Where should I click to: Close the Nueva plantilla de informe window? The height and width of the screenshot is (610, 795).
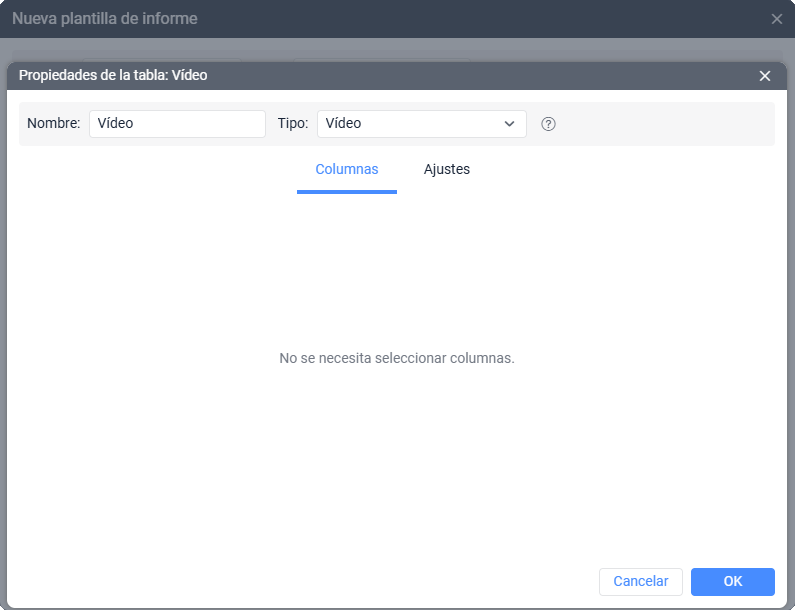pyautogui.click(x=776, y=19)
